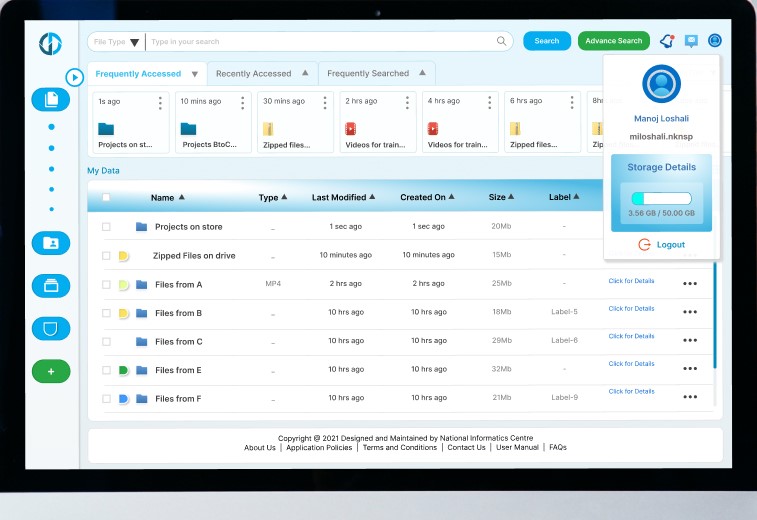Sort by Type column arrow
The width and height of the screenshot is (757, 520).
pos(284,197)
